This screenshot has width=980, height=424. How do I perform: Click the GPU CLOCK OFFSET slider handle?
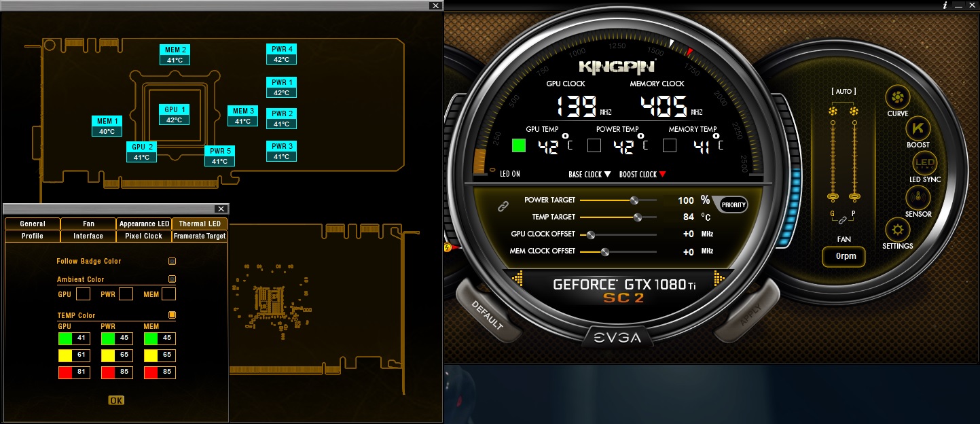(591, 234)
